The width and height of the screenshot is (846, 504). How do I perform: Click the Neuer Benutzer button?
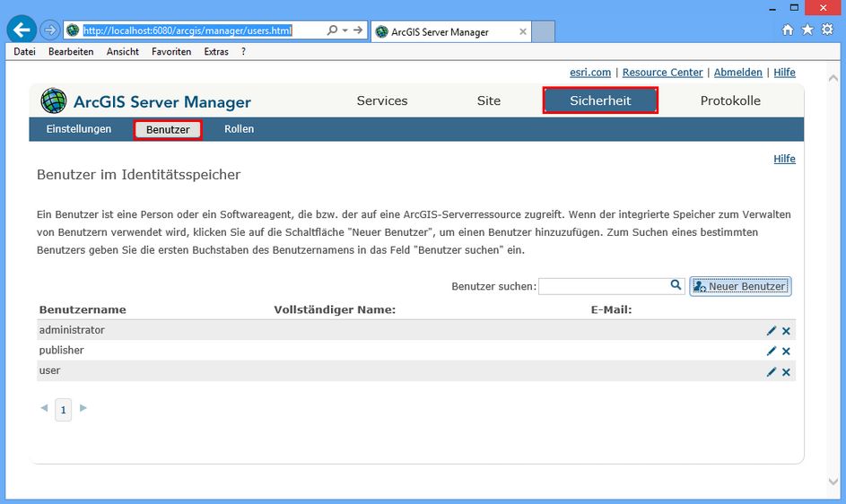tap(740, 286)
